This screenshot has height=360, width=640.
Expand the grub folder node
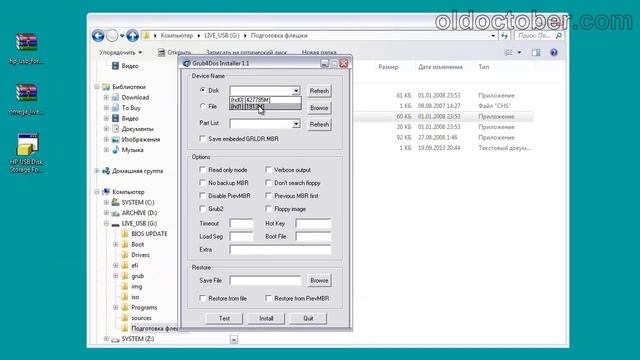pyautogui.click(x=116, y=276)
